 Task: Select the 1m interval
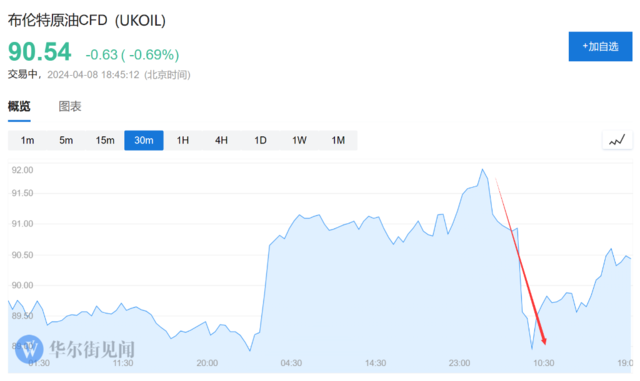(27, 140)
